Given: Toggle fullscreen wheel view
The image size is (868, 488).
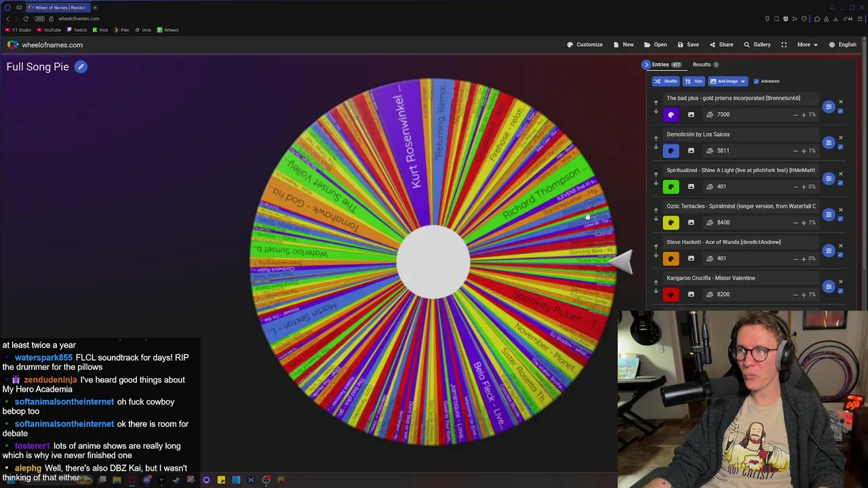Looking at the screenshot, I should tap(784, 45).
